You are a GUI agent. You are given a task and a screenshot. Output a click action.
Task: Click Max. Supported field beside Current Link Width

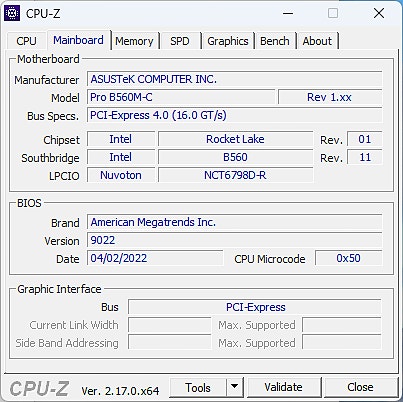(x=342, y=325)
